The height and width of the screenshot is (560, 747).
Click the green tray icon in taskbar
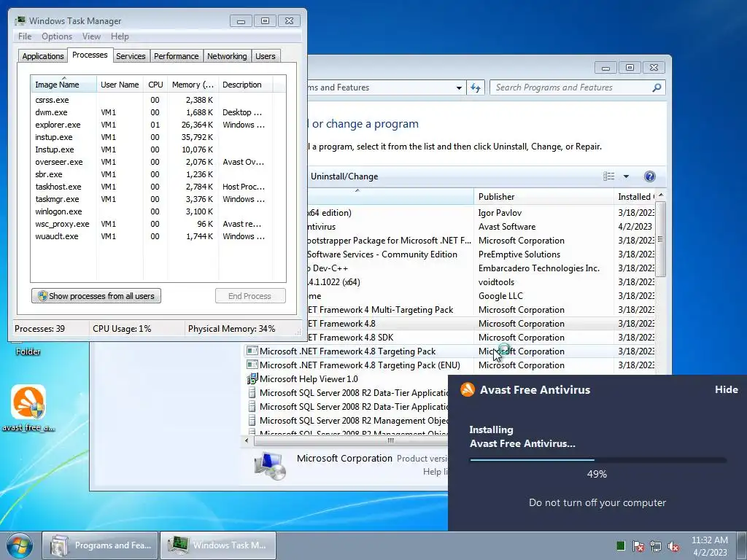click(x=621, y=545)
